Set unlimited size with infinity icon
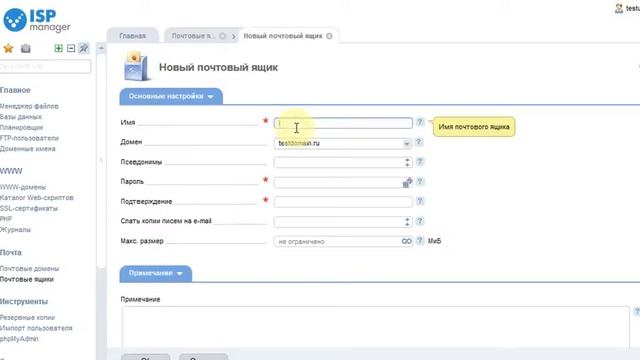The width and height of the screenshot is (640, 360). 406,241
